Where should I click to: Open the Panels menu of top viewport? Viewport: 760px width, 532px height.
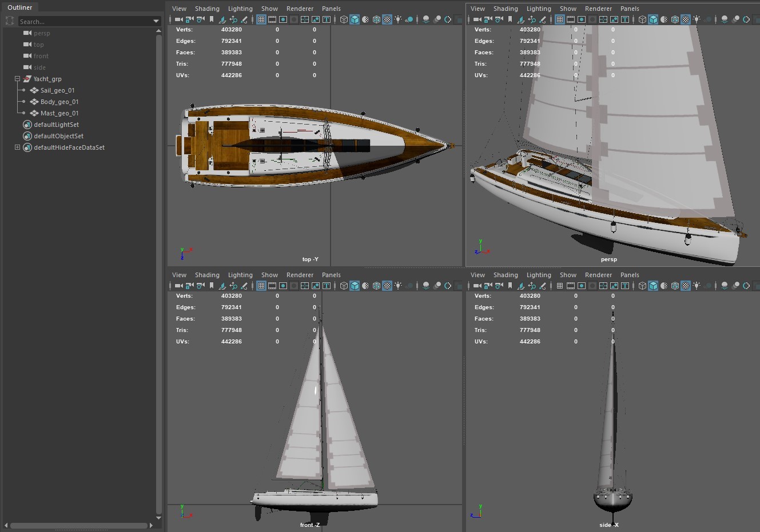point(331,9)
